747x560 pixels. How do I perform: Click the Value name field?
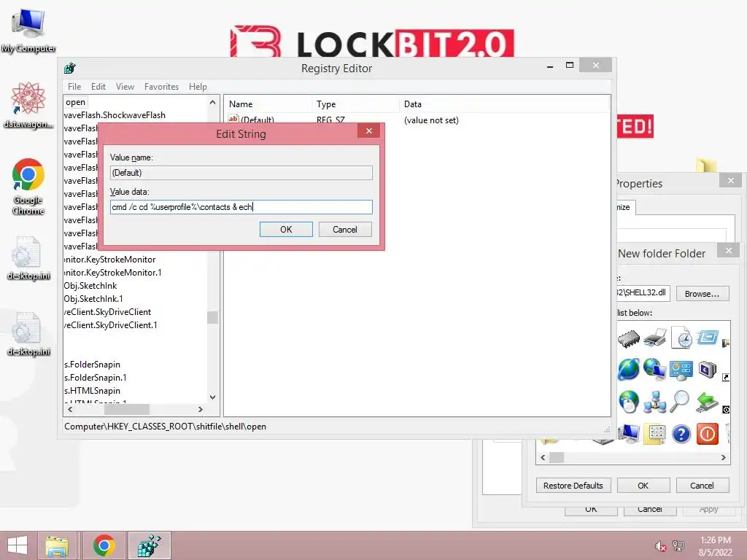point(241,172)
